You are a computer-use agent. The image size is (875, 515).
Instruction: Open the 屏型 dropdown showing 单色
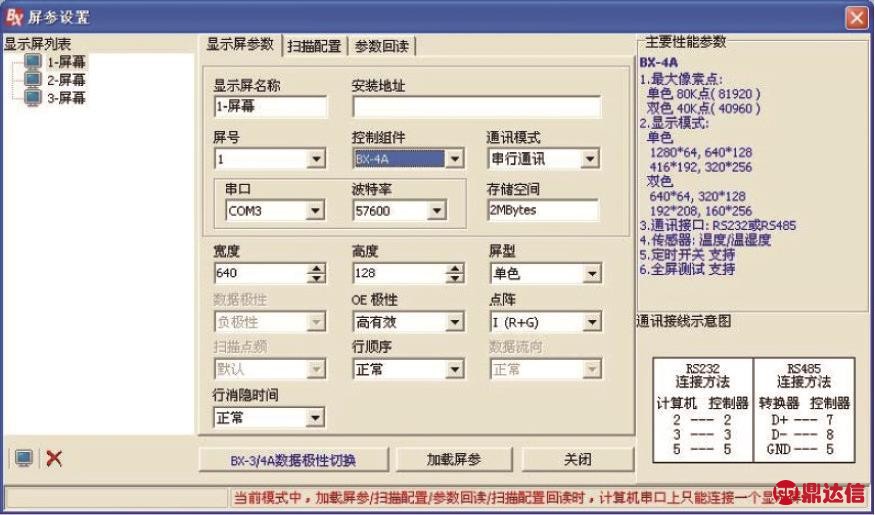[592, 273]
